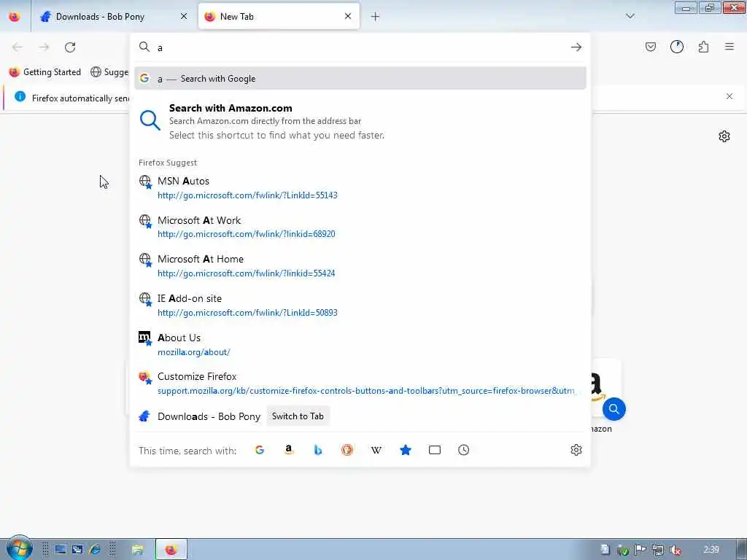Screen dimensions: 747x560
Task: Open Microsoft At Home suggestion
Action: pyautogui.click(x=360, y=265)
